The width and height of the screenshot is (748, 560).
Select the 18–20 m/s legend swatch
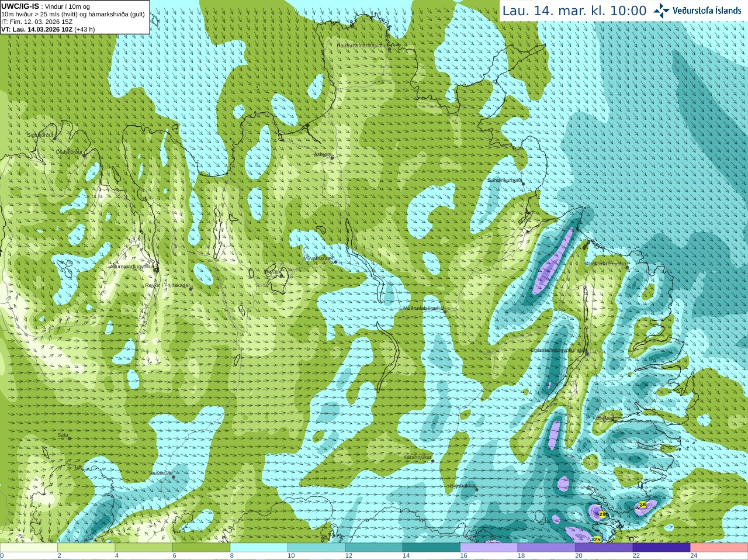[546, 548]
